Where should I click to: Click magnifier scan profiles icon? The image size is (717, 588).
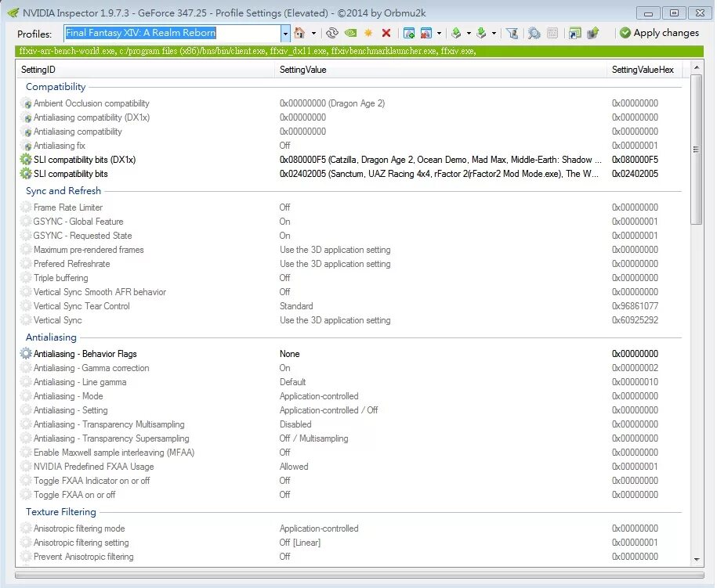(x=534, y=33)
